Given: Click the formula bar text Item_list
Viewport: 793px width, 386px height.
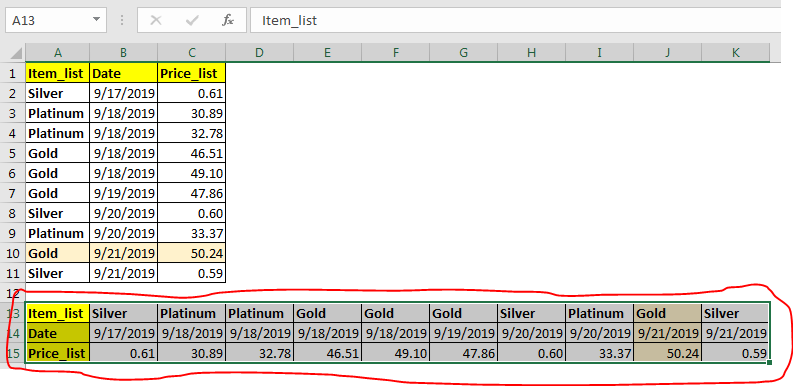Looking at the screenshot, I should 289,21.
